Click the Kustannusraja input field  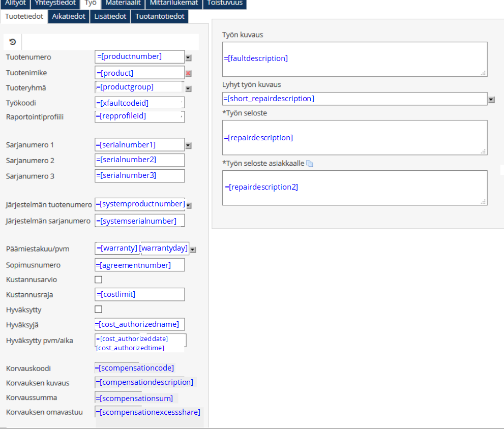140,294
